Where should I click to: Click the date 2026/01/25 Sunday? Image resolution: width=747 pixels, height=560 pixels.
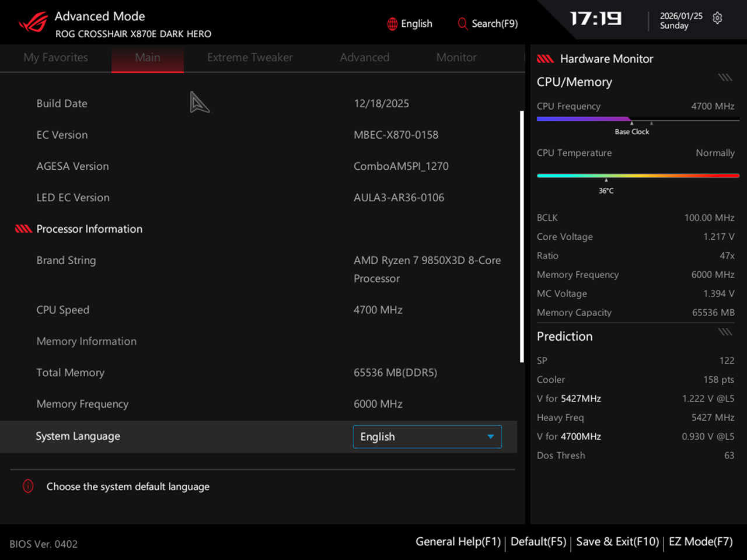[x=681, y=21]
